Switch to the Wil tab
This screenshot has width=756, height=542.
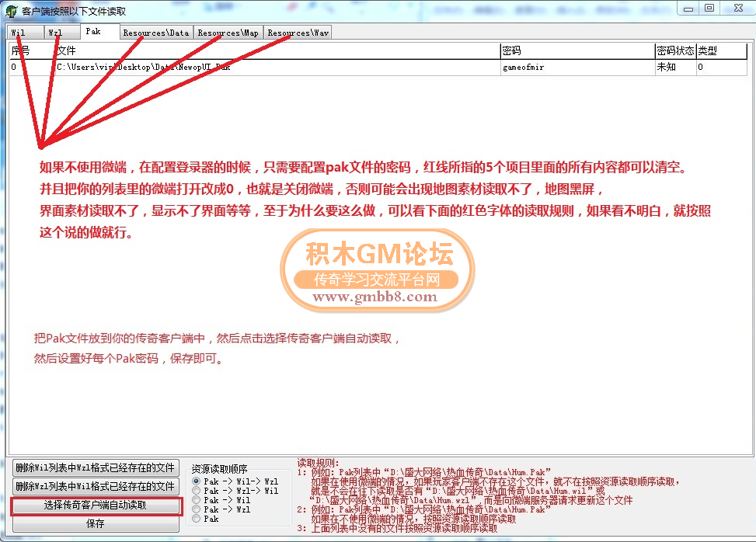click(25, 33)
